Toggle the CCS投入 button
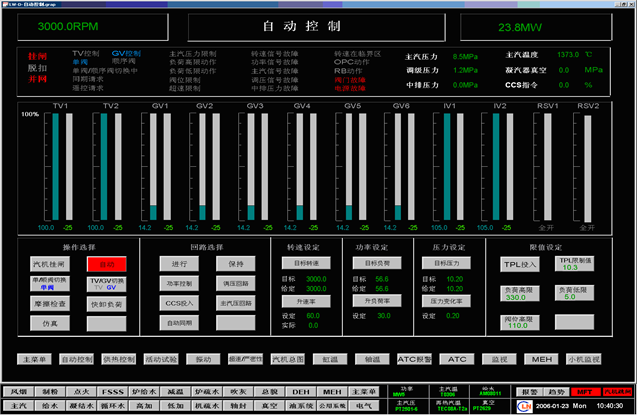 (x=179, y=303)
